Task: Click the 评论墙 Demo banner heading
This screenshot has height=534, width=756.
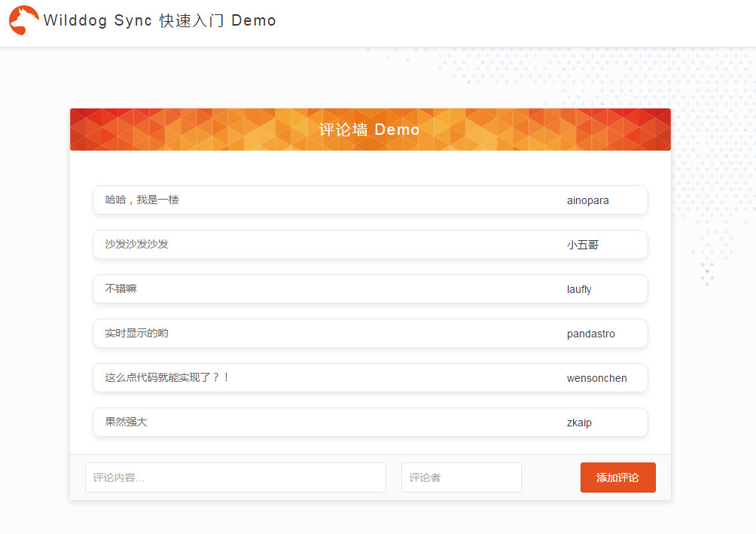Action: tap(369, 130)
